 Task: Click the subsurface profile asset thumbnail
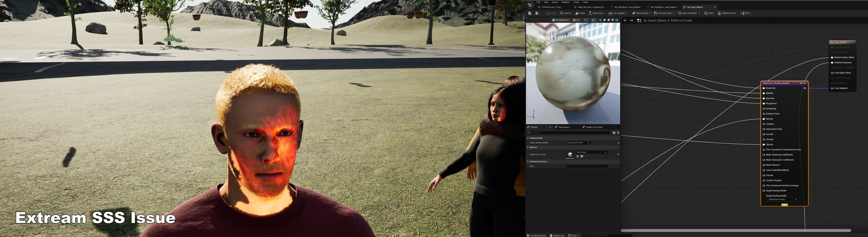point(570,154)
